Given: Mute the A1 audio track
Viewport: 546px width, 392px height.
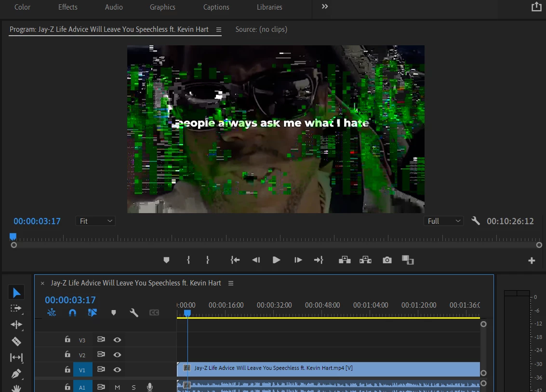Looking at the screenshot, I should 118,387.
